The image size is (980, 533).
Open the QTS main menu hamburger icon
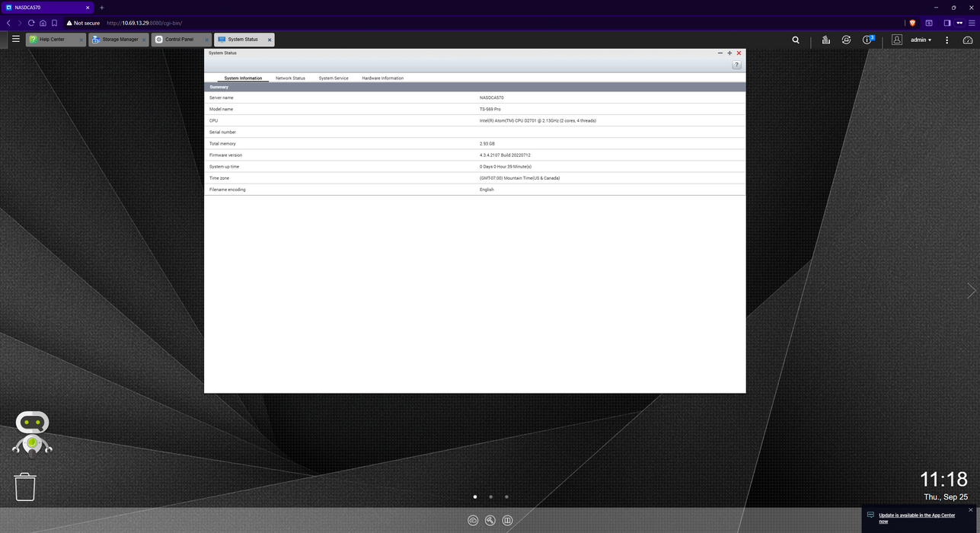click(x=15, y=39)
